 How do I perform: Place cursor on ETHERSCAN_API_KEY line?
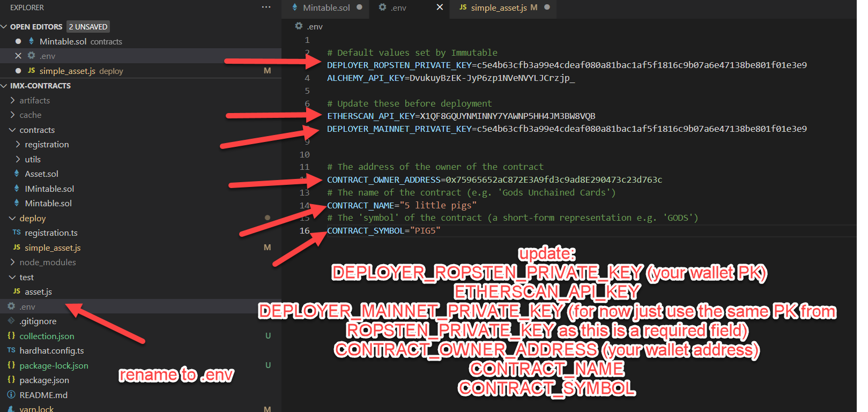click(x=461, y=116)
